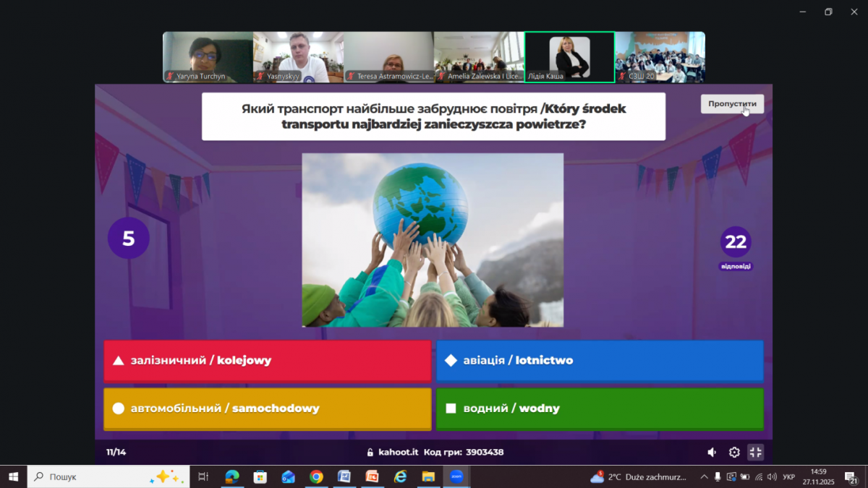Screen dimensions: 868x488
Task: Click the Zoom icon in taskbar
Action: pos(456,476)
